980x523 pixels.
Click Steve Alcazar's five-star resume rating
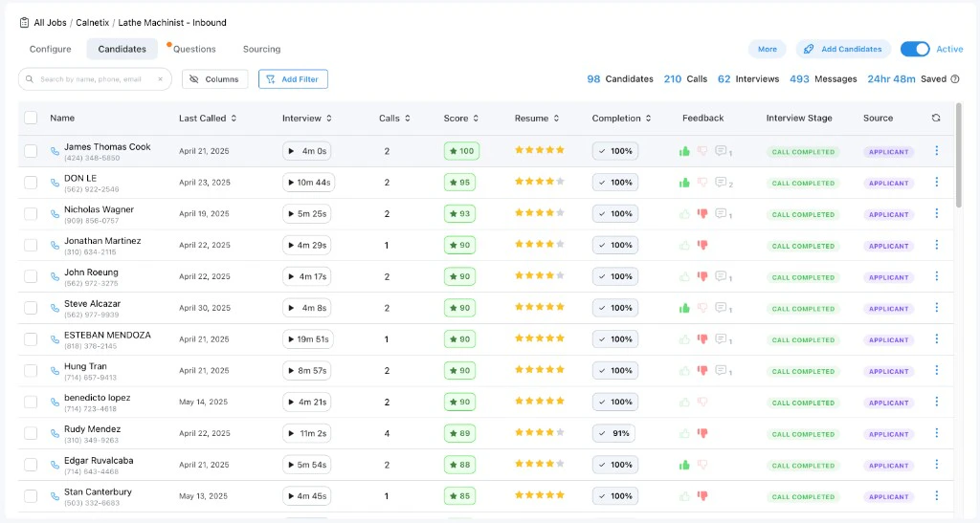(540, 306)
